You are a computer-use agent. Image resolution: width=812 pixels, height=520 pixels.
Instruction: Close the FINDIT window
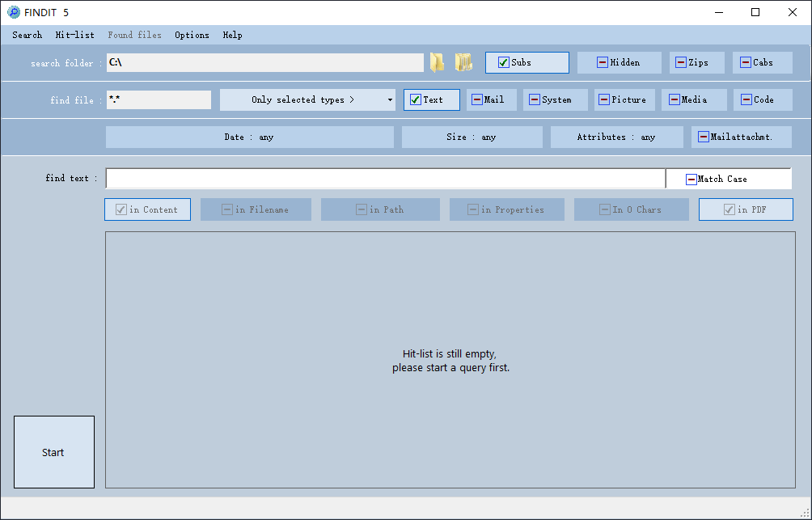793,12
